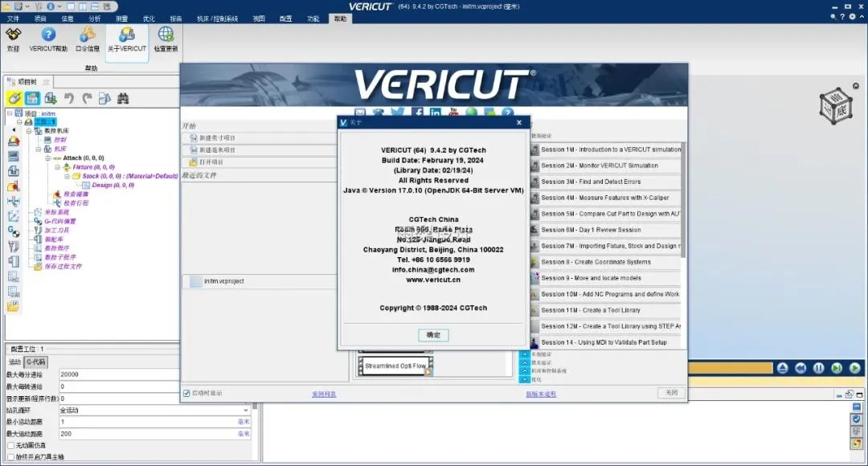Collapse the 数控机床 tree node
Viewport: 868px width, 466px height.
click(29, 131)
